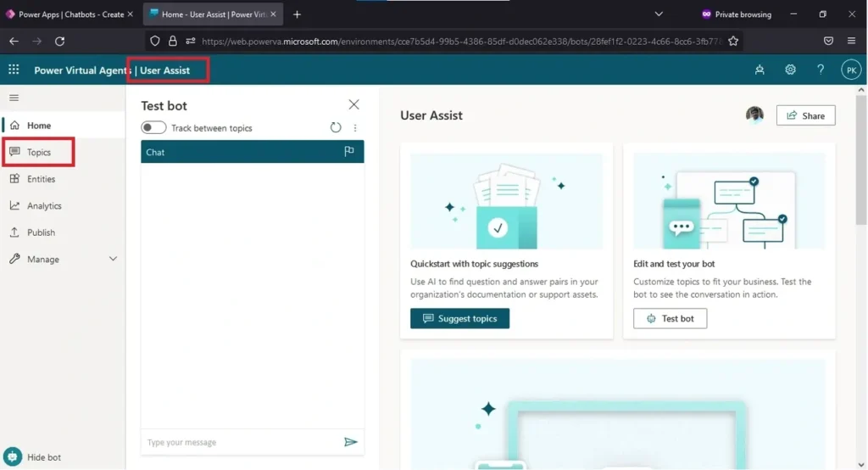Open the app launcher waffle icon
This screenshot has height=470, width=868.
pos(14,70)
